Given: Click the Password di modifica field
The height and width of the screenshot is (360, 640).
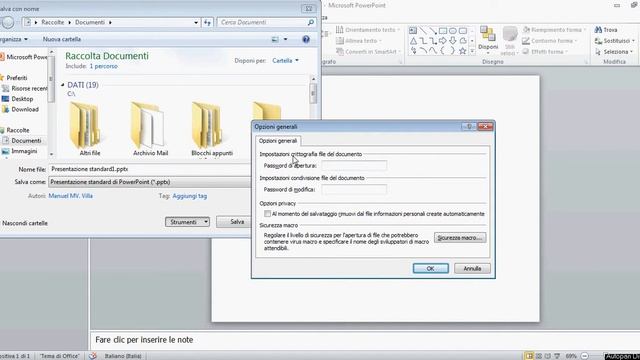Looking at the screenshot, I should (354, 189).
